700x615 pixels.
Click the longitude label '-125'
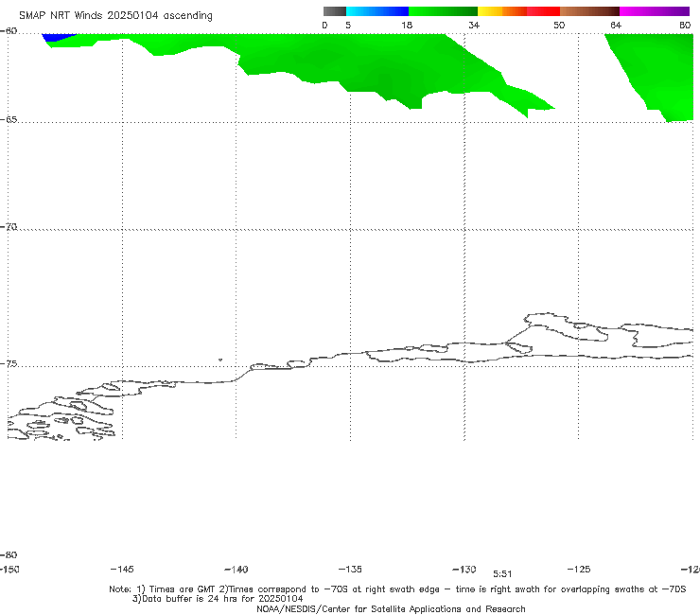click(x=579, y=569)
